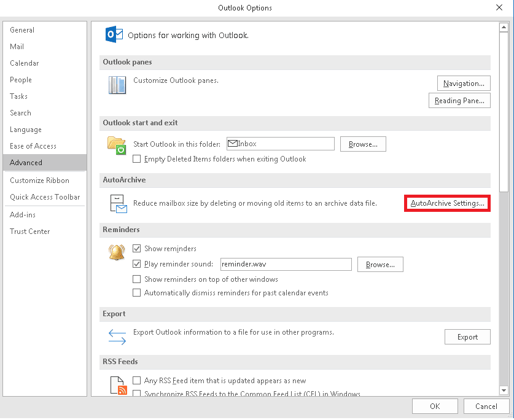Click Cancel to discard changes

pos(486,406)
